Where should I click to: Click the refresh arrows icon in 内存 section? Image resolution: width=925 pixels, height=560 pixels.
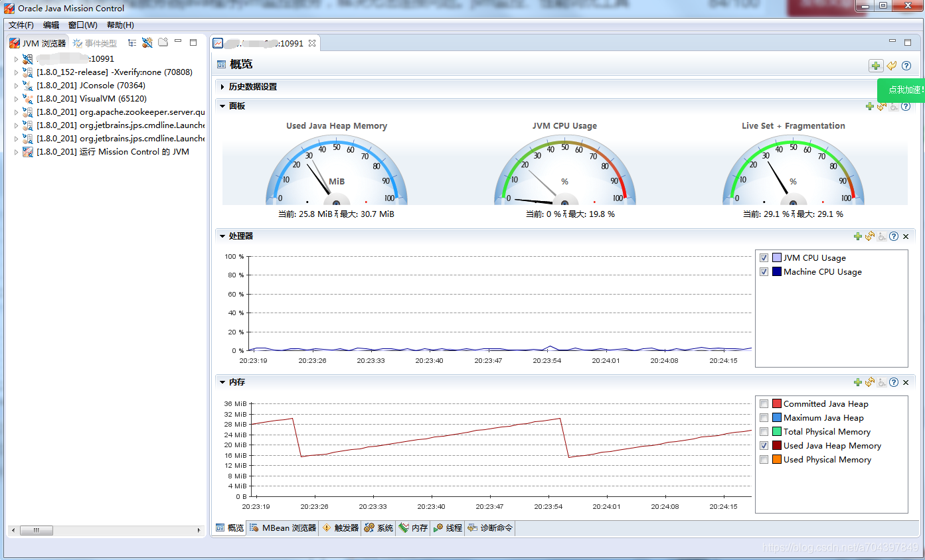click(x=870, y=382)
